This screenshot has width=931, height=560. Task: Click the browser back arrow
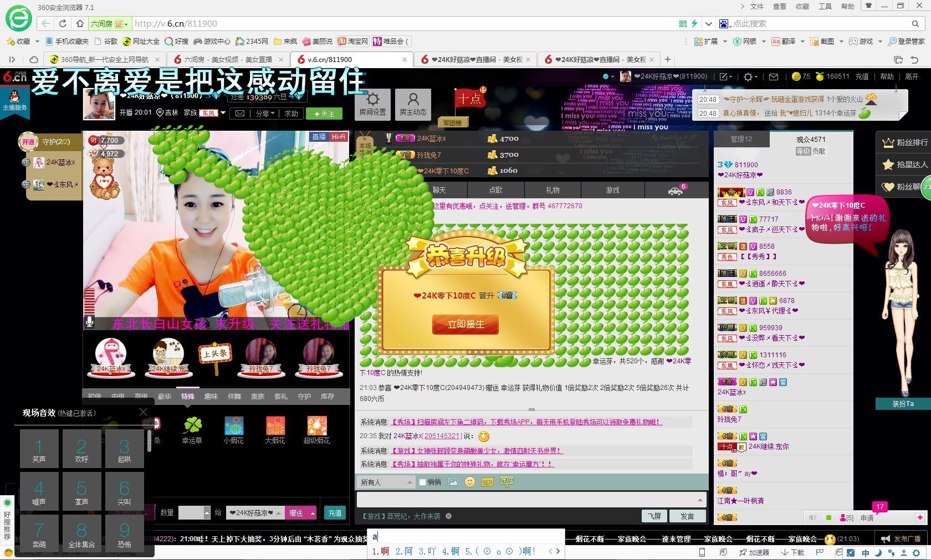[x=45, y=23]
